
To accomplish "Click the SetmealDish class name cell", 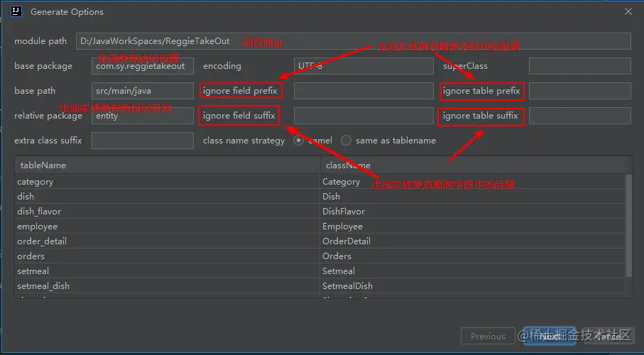I will (473, 285).
